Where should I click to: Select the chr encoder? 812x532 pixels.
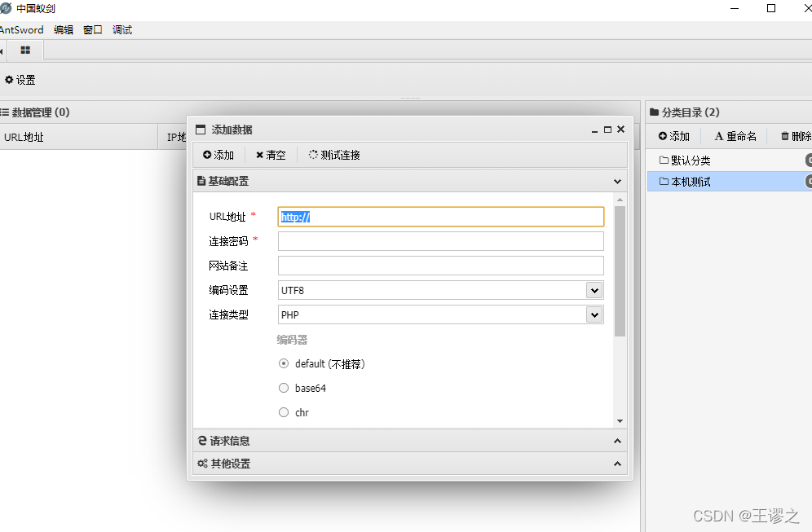pos(284,412)
